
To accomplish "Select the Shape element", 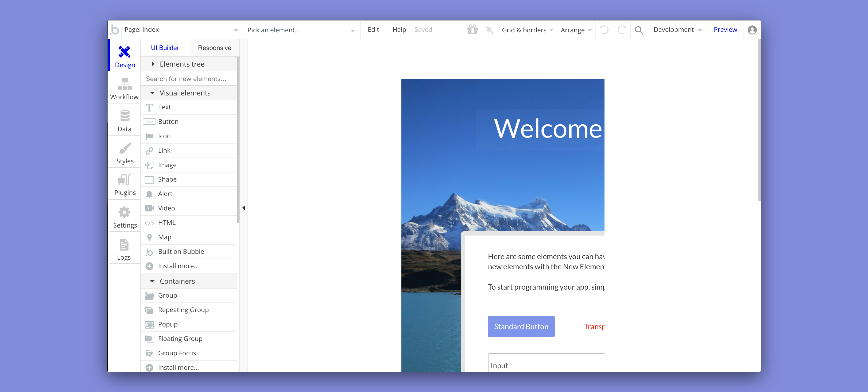I will pyautogui.click(x=189, y=180).
